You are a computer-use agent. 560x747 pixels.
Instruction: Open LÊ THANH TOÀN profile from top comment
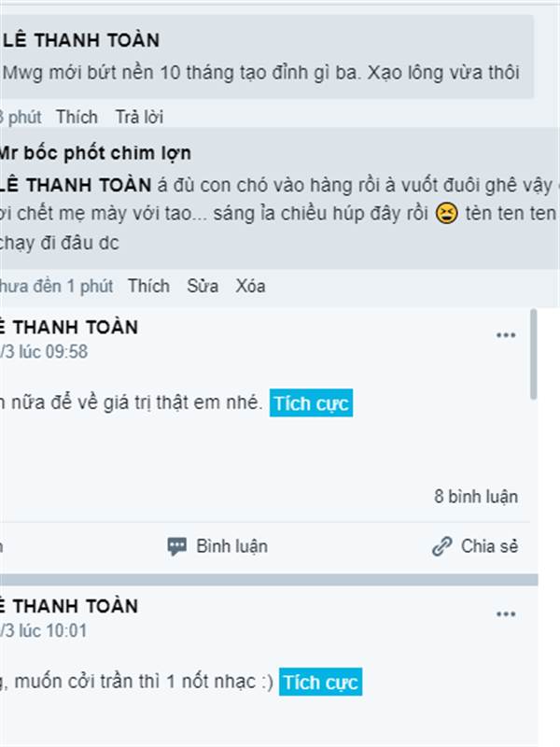81,40
